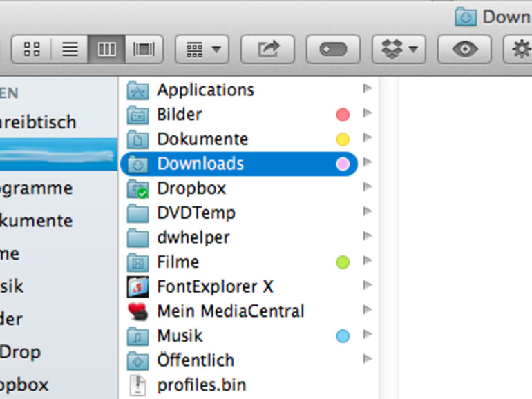Click the Downloads icon in title bar
This screenshot has height=399, width=532.
[466, 17]
